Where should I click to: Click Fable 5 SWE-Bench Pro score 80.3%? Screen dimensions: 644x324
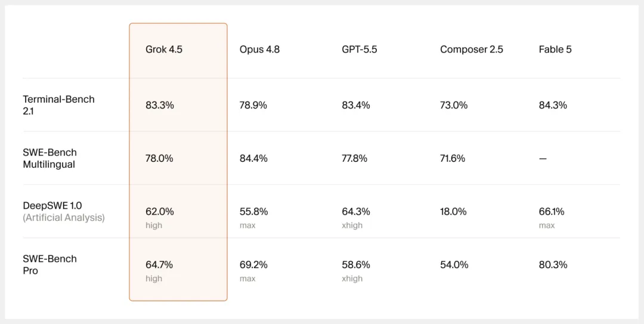pos(553,265)
